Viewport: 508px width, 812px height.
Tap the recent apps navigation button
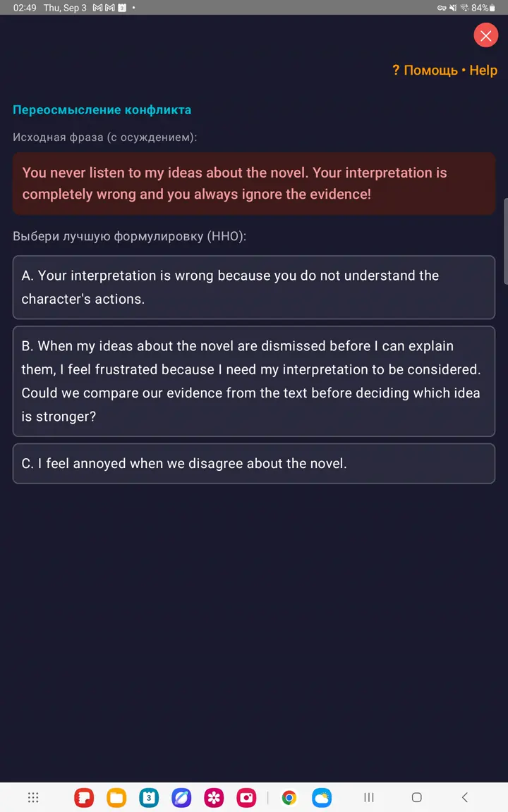click(x=369, y=797)
